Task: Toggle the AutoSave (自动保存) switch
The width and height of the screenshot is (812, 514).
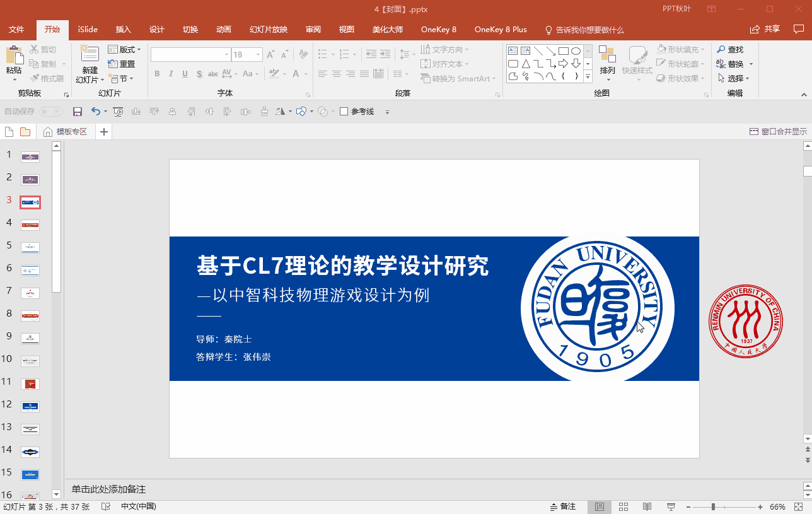Action: (51, 112)
